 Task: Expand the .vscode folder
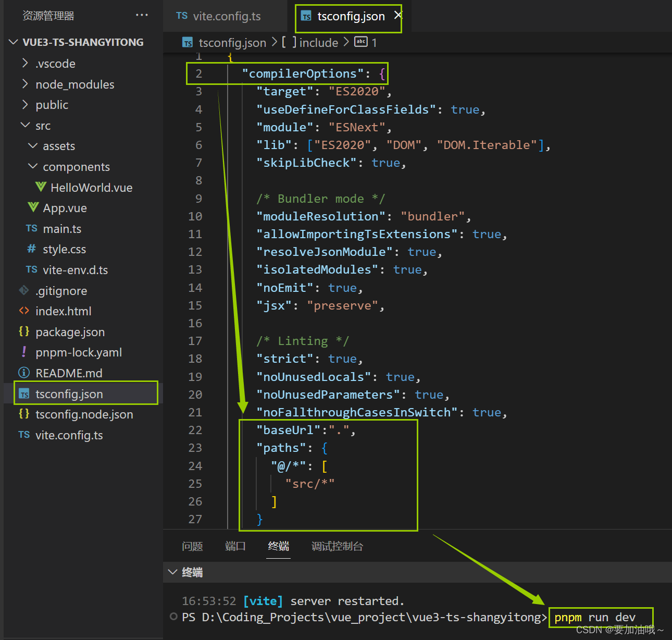pos(25,63)
